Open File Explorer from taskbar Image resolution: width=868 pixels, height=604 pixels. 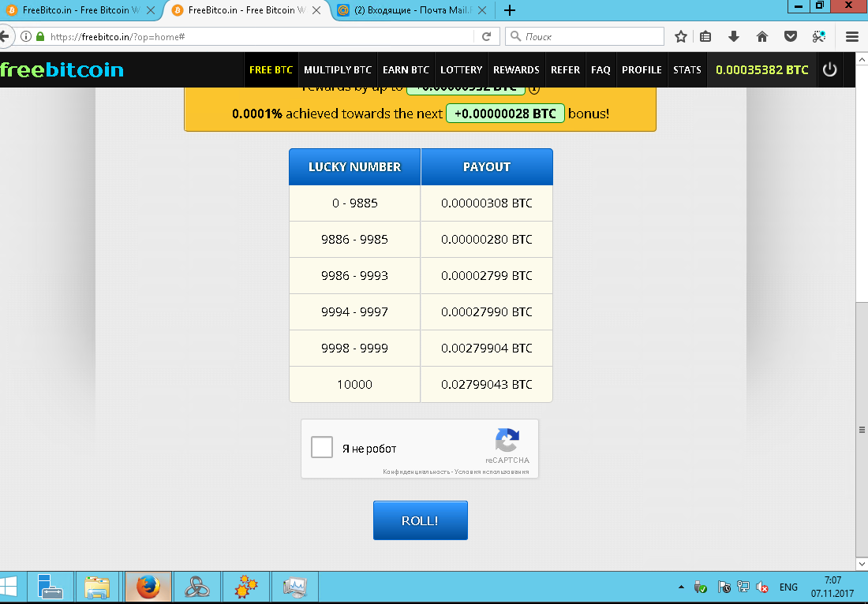pos(97,587)
